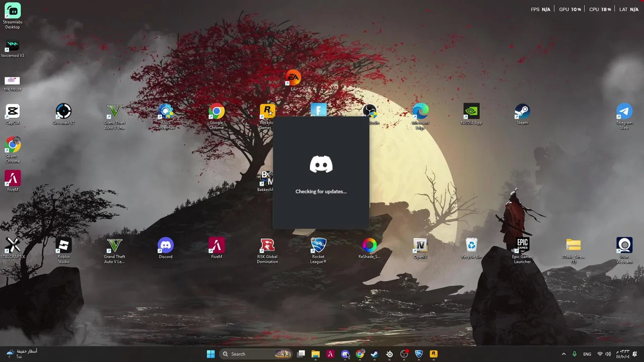Open the notification bell in the tray

point(635,354)
